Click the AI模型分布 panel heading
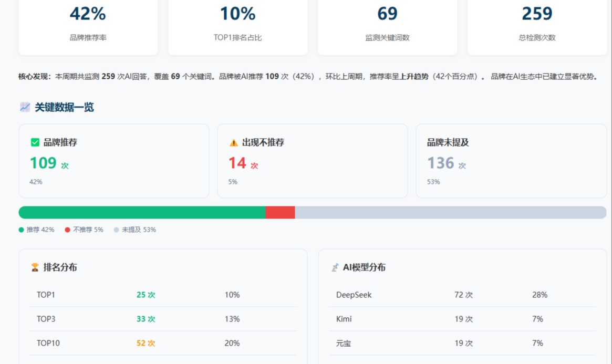The height and width of the screenshot is (364, 612). point(364,267)
